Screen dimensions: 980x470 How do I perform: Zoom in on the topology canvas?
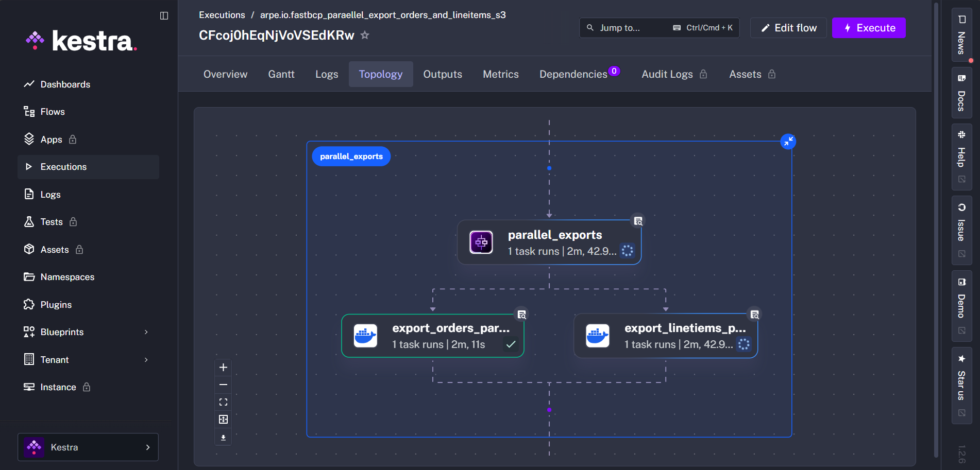[x=223, y=367]
